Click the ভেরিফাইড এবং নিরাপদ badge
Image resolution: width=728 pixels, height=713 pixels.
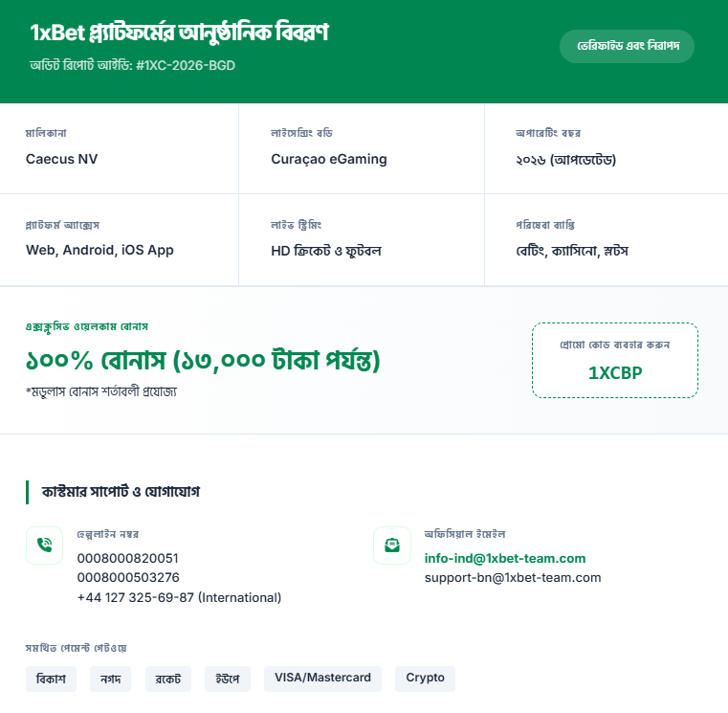point(627,46)
